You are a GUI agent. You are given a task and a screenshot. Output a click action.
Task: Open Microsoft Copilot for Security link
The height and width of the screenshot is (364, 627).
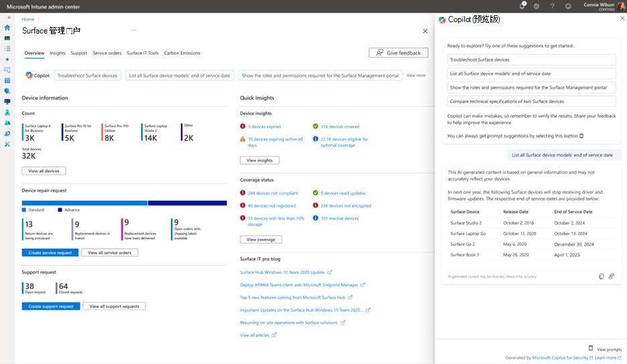[560, 357]
